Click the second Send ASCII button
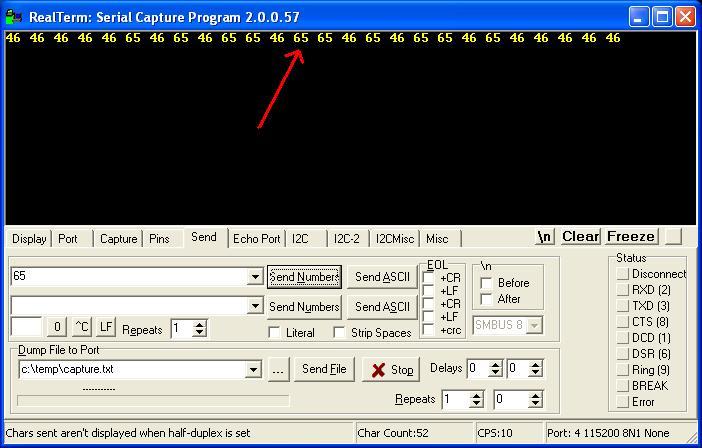The width and height of the screenshot is (702, 448). [382, 307]
